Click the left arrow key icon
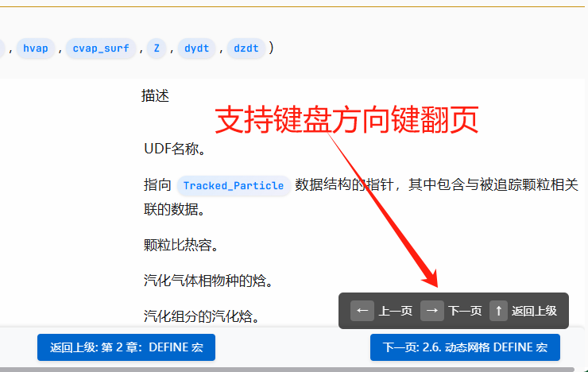The height and width of the screenshot is (372, 588). click(362, 311)
